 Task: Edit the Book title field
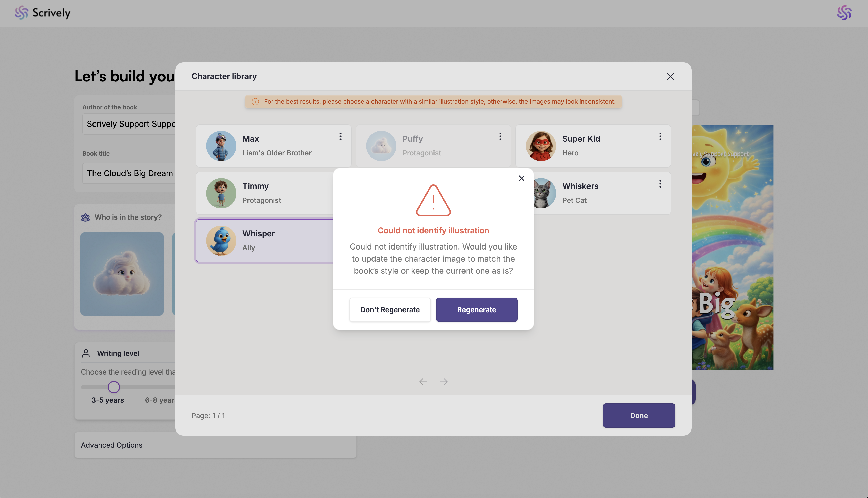(129, 173)
